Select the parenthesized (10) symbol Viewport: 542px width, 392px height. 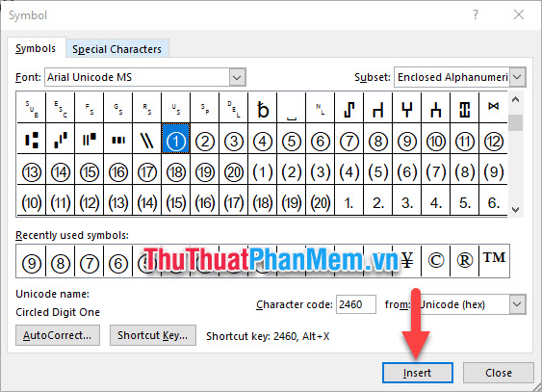(x=32, y=202)
